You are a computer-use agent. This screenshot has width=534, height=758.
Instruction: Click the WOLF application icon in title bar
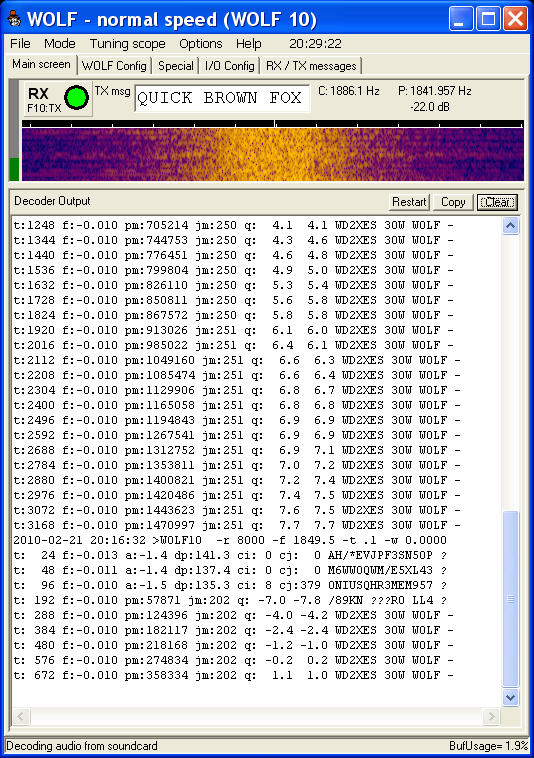coord(14,19)
